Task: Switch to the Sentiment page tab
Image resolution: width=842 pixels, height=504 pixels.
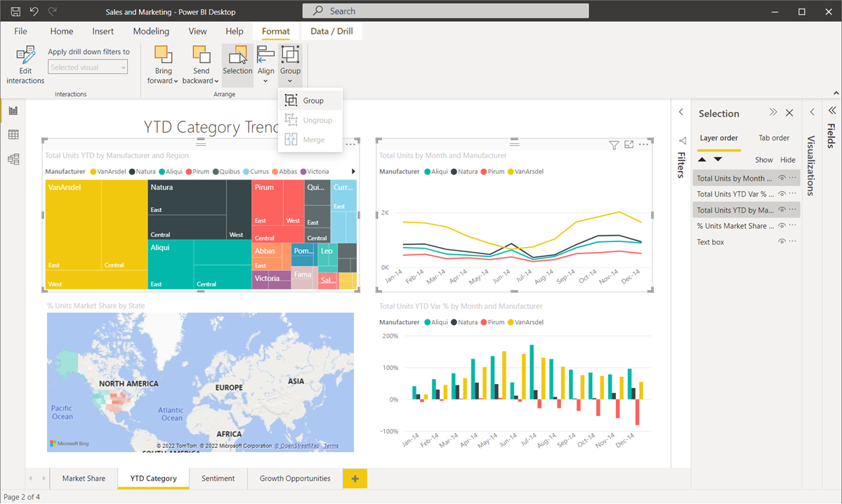Action: click(x=218, y=478)
